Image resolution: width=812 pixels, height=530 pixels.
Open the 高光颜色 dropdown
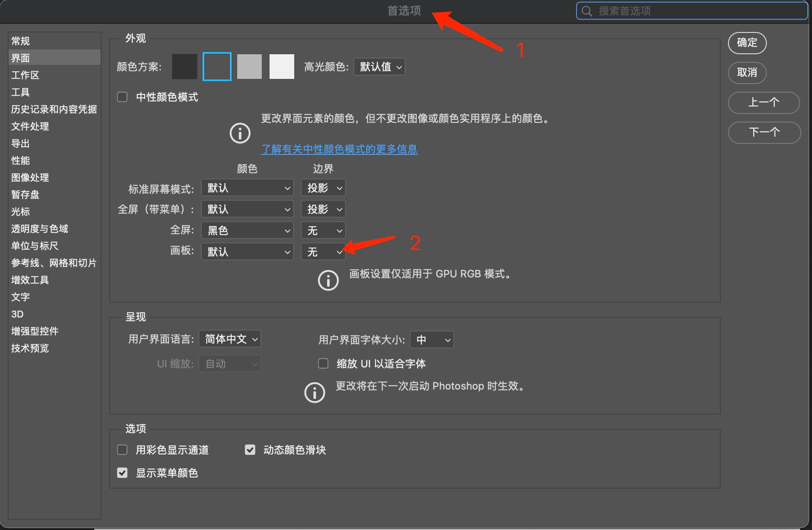click(x=379, y=67)
